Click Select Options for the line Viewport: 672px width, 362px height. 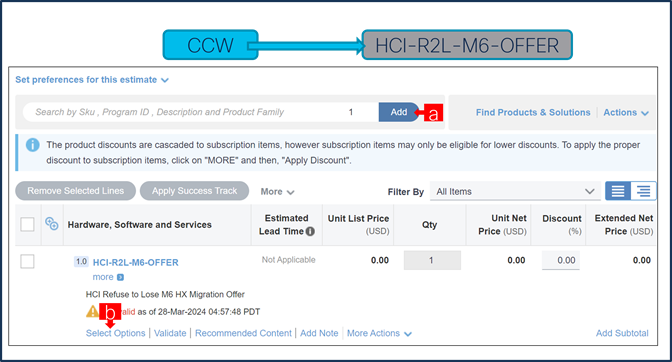115,333
